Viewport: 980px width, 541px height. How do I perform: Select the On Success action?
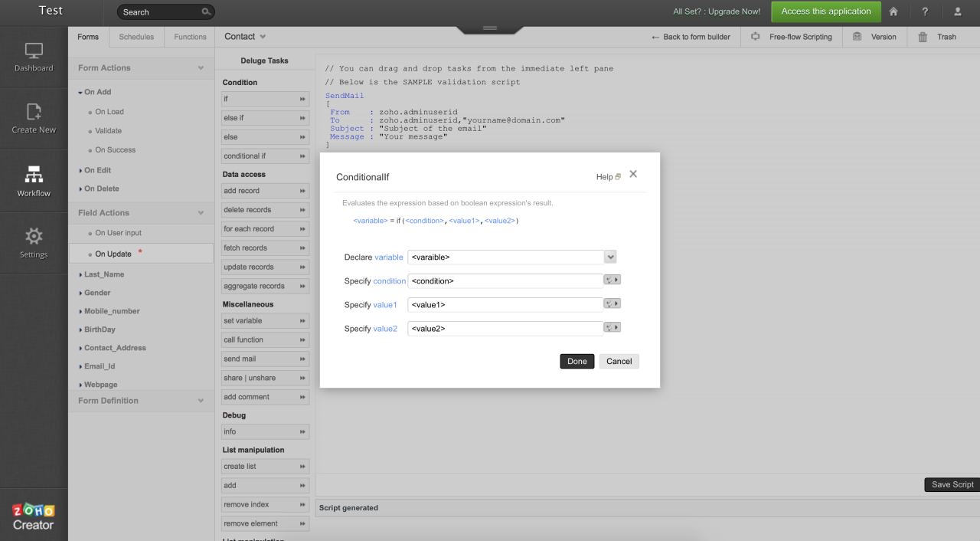[x=116, y=150]
